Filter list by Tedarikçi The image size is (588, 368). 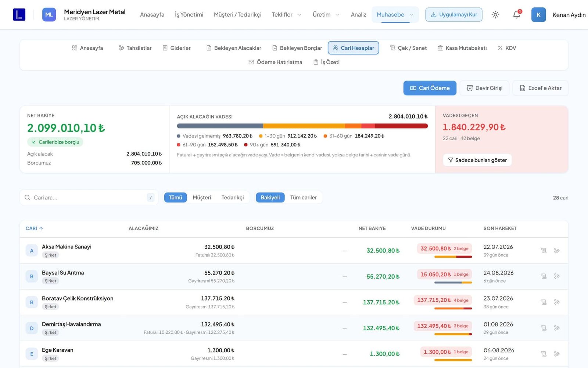pos(233,198)
